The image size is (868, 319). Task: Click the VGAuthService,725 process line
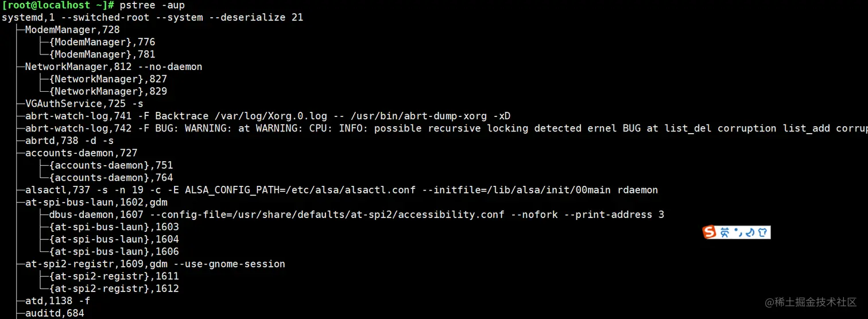[x=84, y=104]
